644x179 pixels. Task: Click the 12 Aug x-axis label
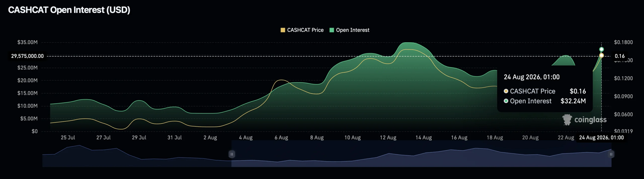pos(388,138)
